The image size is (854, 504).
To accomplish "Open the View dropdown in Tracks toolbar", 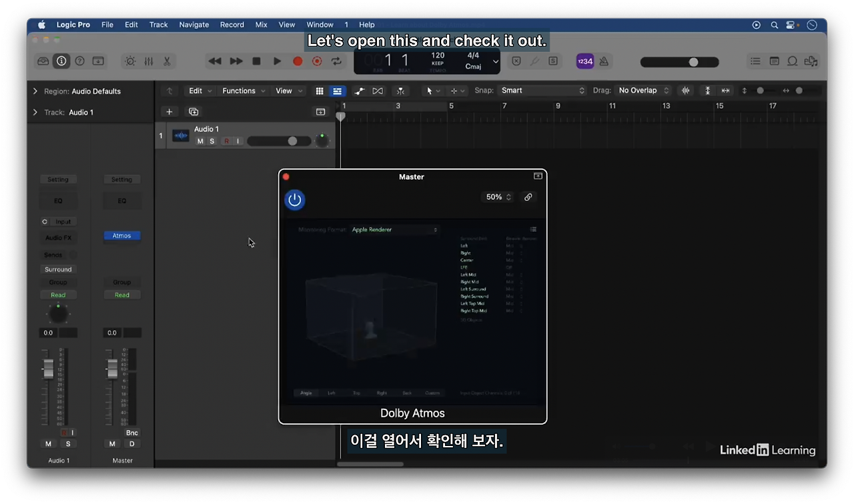I will click(x=289, y=91).
